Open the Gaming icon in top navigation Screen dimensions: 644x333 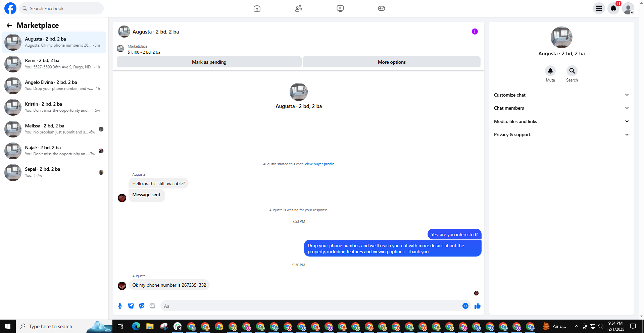click(x=382, y=8)
